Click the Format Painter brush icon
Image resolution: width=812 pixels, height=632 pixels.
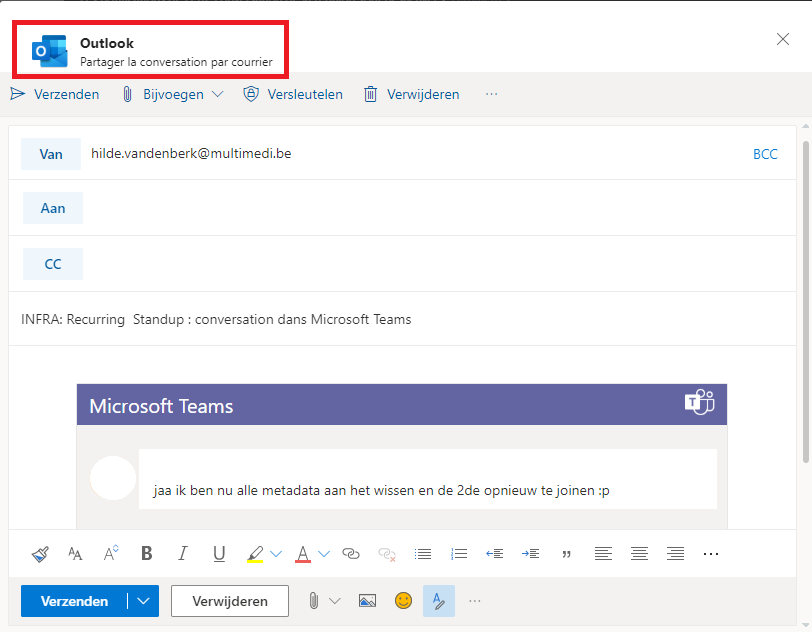(40, 554)
